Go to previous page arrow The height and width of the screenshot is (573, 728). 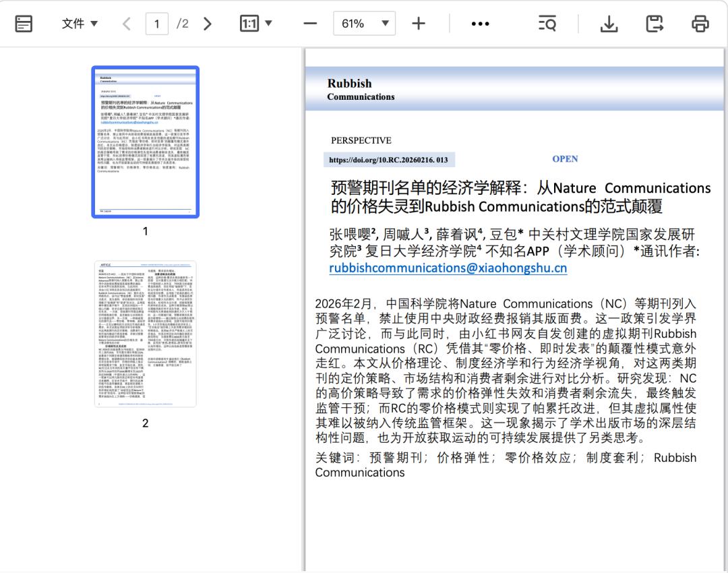(x=126, y=24)
